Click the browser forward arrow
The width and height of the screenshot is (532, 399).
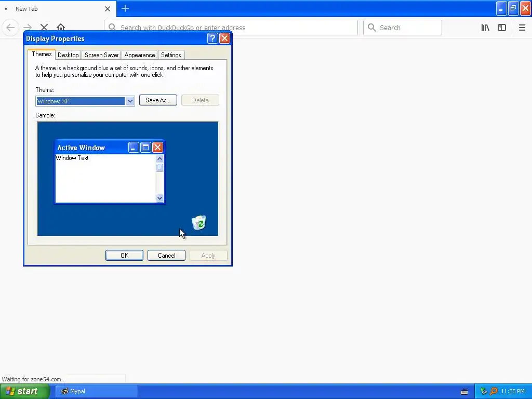[28, 28]
